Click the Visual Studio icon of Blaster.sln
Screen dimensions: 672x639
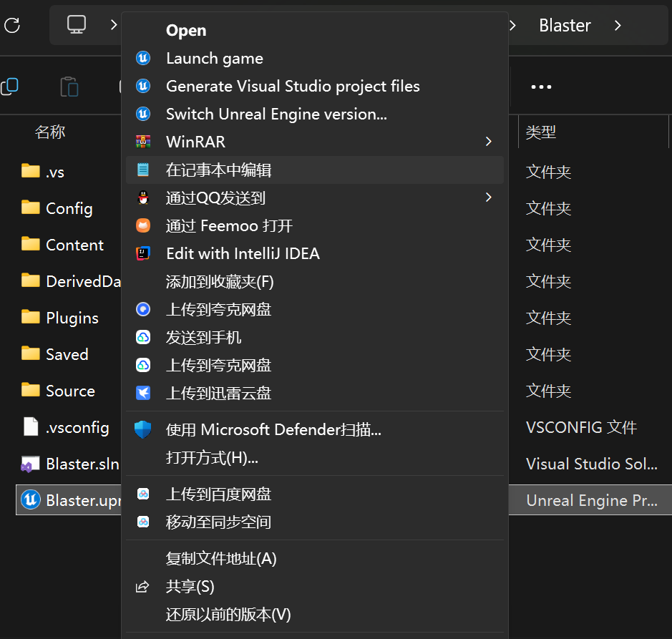click(30, 464)
